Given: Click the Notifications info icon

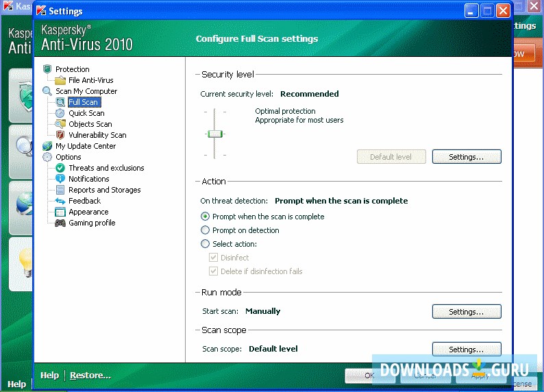Looking at the screenshot, I should (60, 179).
